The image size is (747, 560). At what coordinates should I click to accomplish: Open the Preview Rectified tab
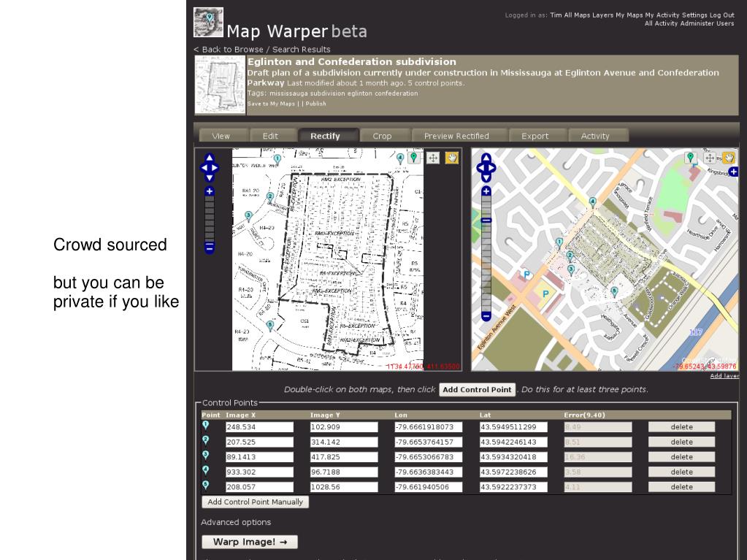pos(456,136)
